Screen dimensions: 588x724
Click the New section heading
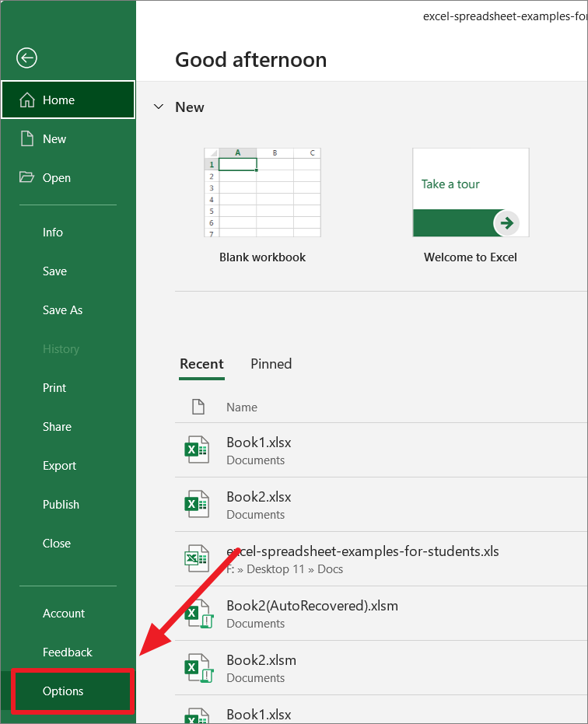[x=189, y=107]
